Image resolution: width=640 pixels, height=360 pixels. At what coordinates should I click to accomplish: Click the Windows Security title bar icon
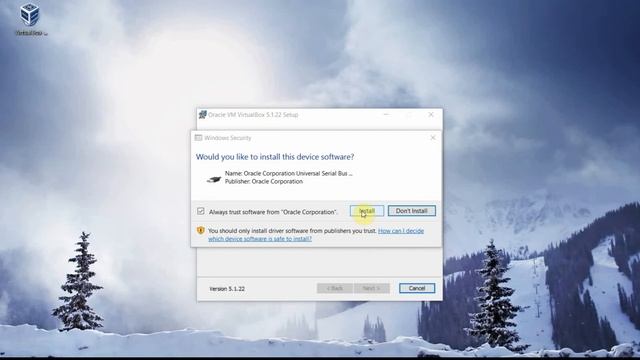click(x=198, y=138)
